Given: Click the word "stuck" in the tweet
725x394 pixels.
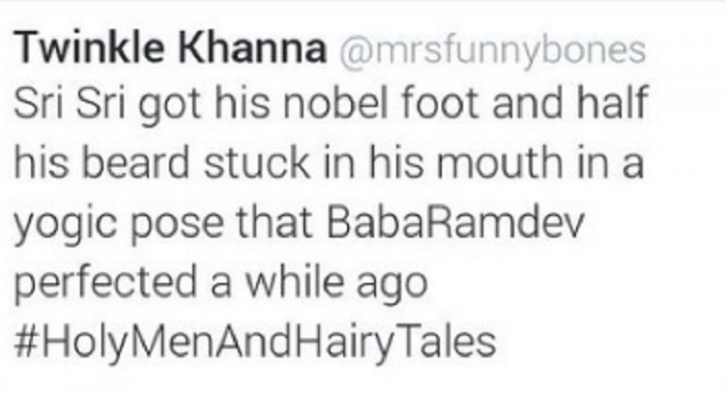Looking at the screenshot, I should [x=257, y=162].
